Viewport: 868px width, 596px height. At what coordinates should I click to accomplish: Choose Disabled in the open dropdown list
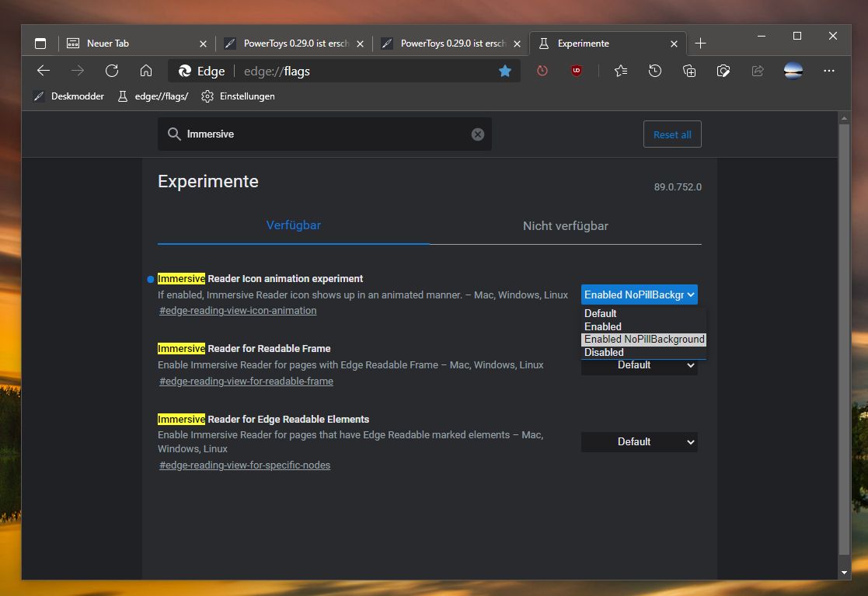(x=643, y=353)
